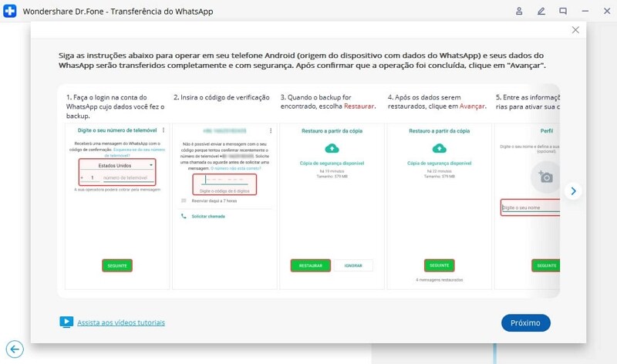Image resolution: width=617 pixels, height=364 pixels.
Task: Click the camera profile icon in step 5
Action: [546, 177]
